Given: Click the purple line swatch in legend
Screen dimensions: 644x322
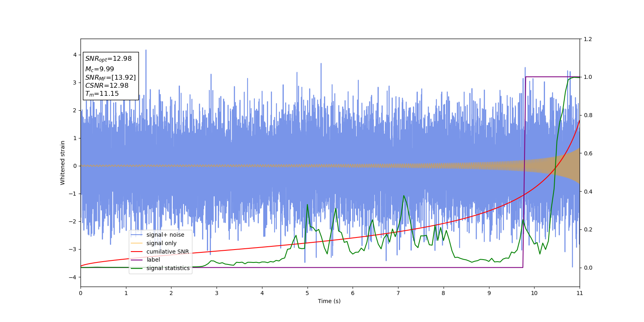Looking at the screenshot, I should click(x=137, y=260).
